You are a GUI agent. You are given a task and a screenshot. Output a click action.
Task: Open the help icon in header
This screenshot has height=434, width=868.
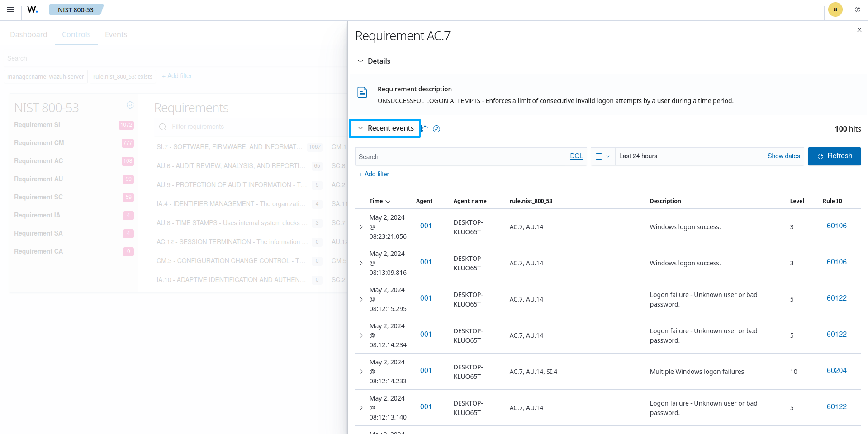pyautogui.click(x=857, y=9)
